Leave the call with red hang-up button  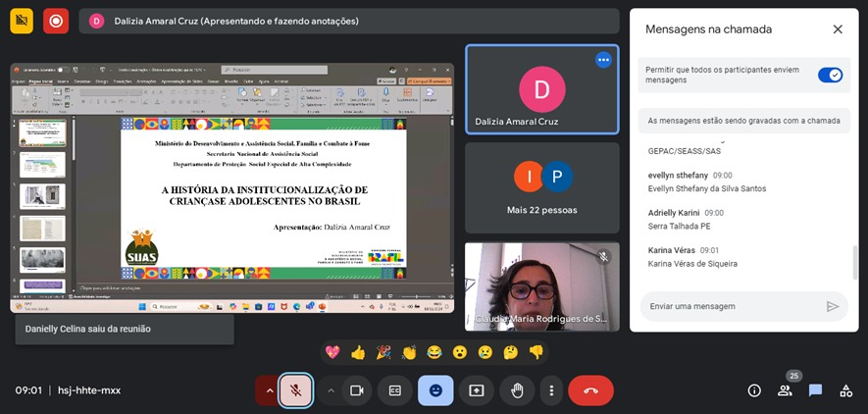tap(590, 390)
